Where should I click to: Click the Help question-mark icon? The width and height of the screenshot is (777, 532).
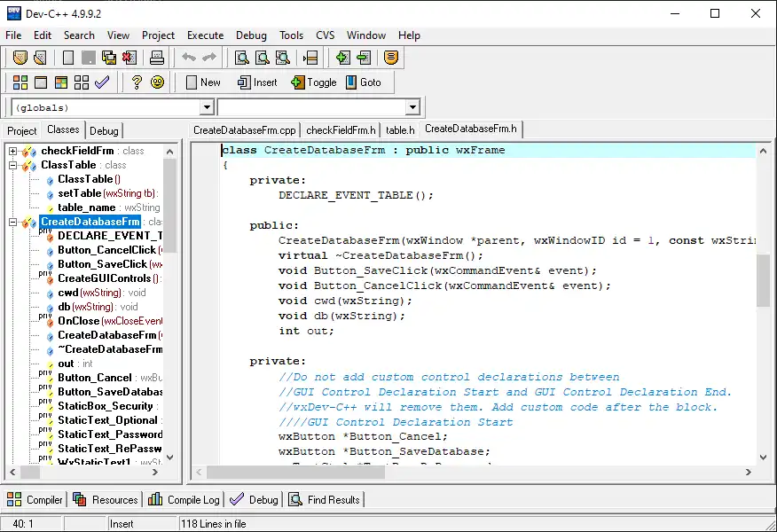click(x=135, y=82)
